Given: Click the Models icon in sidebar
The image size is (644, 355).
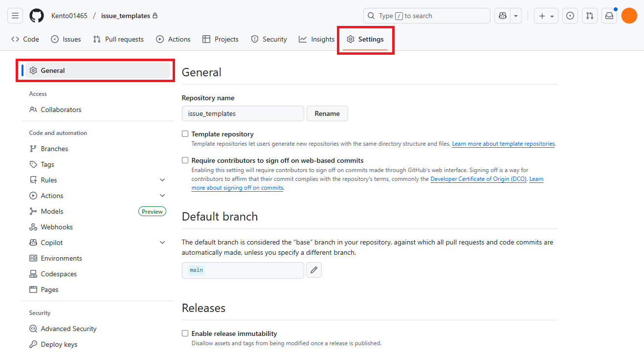Looking at the screenshot, I should click(33, 211).
